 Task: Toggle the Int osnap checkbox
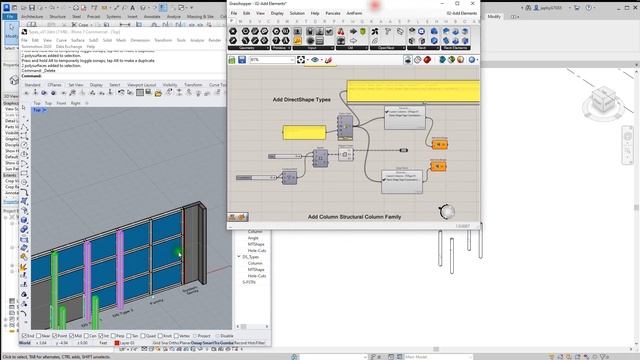point(100,336)
